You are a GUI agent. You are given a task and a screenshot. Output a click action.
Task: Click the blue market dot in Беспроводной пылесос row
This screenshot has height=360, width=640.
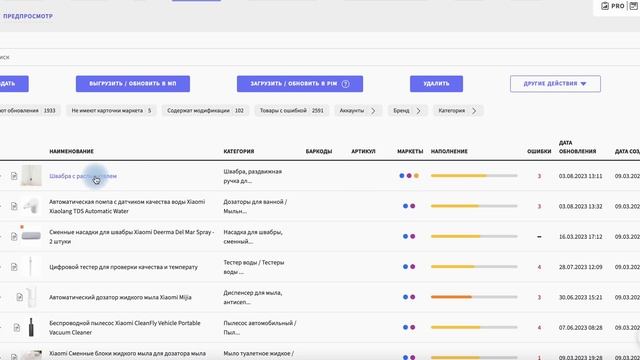(x=405, y=327)
